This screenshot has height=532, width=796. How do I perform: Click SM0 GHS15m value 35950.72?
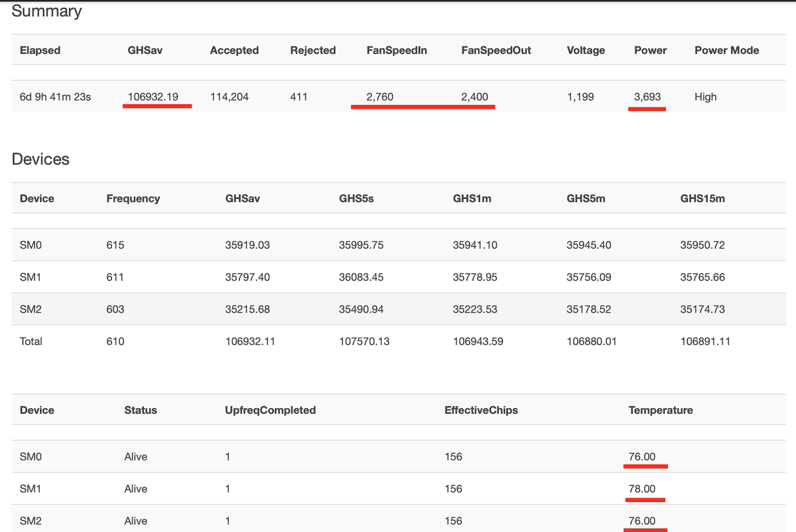[702, 245]
